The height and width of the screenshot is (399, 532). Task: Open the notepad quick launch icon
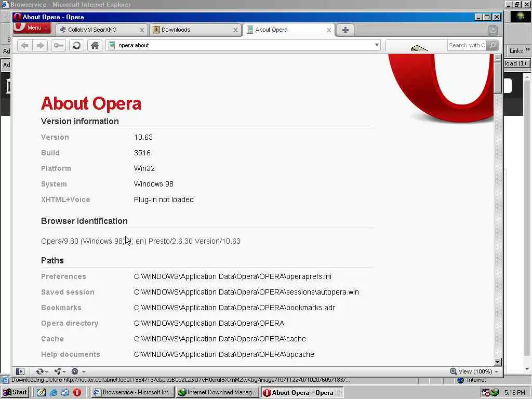point(42,393)
